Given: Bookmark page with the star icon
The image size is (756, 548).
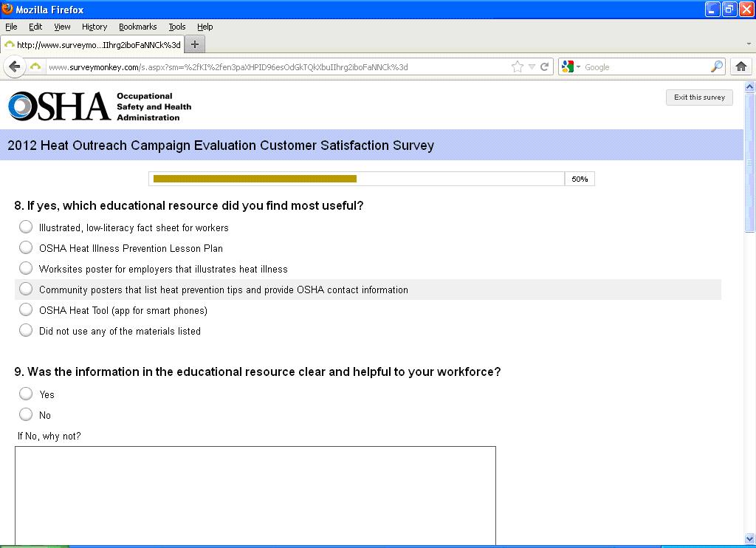Looking at the screenshot, I should 518,66.
